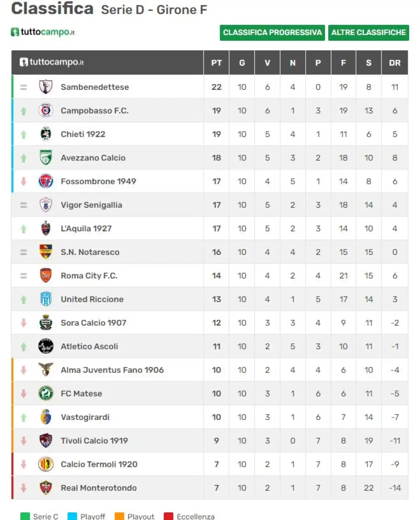This screenshot has width=420, height=520.
Task: Click the Fossombrone 1949 team badge
Action: tap(46, 181)
